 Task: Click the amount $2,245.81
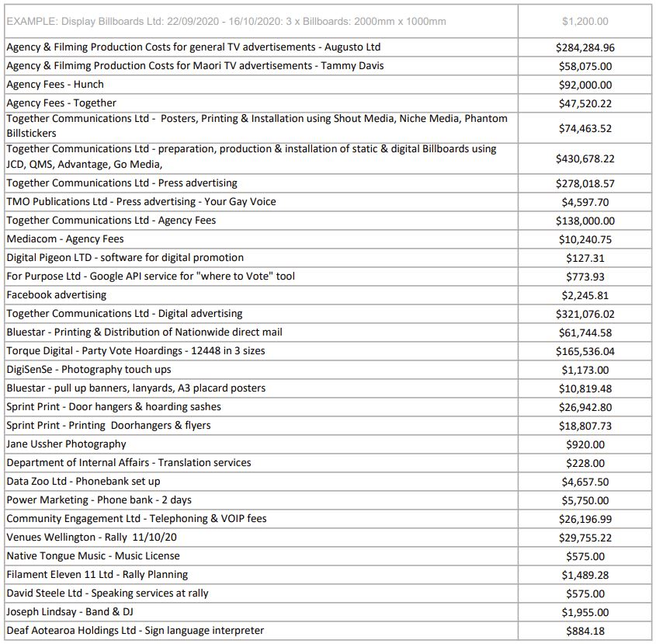pos(585,295)
